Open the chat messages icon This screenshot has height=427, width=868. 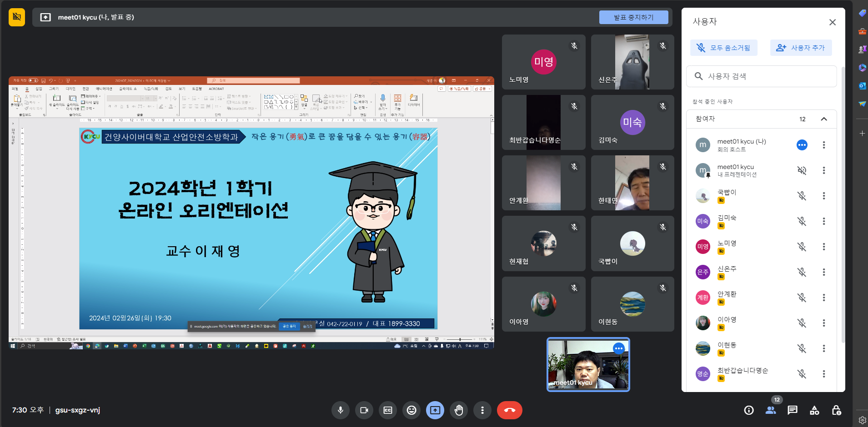click(792, 410)
